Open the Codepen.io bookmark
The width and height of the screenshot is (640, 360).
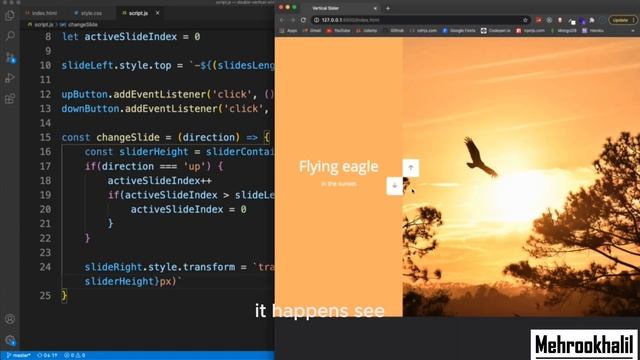(496, 31)
